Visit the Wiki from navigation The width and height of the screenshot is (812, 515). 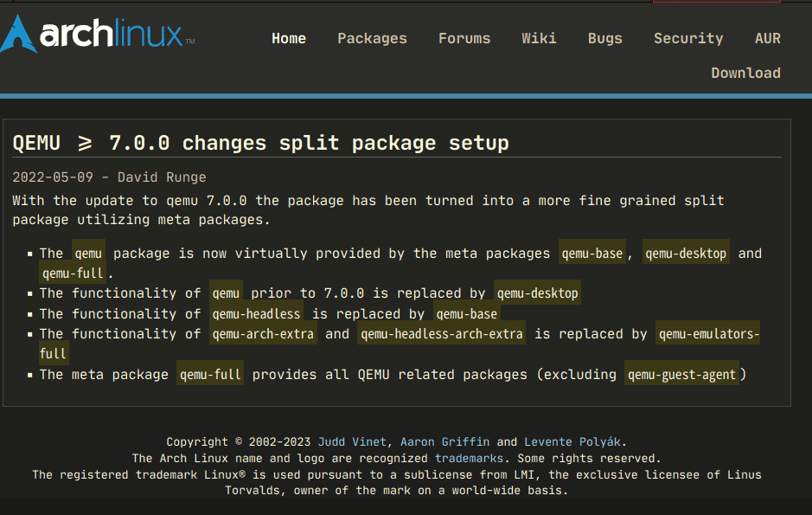click(x=539, y=38)
